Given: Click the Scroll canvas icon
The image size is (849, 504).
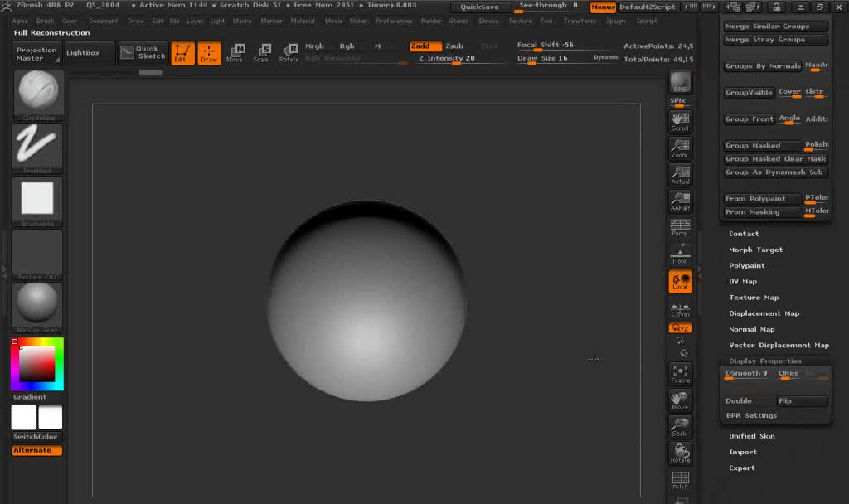Looking at the screenshot, I should [680, 122].
